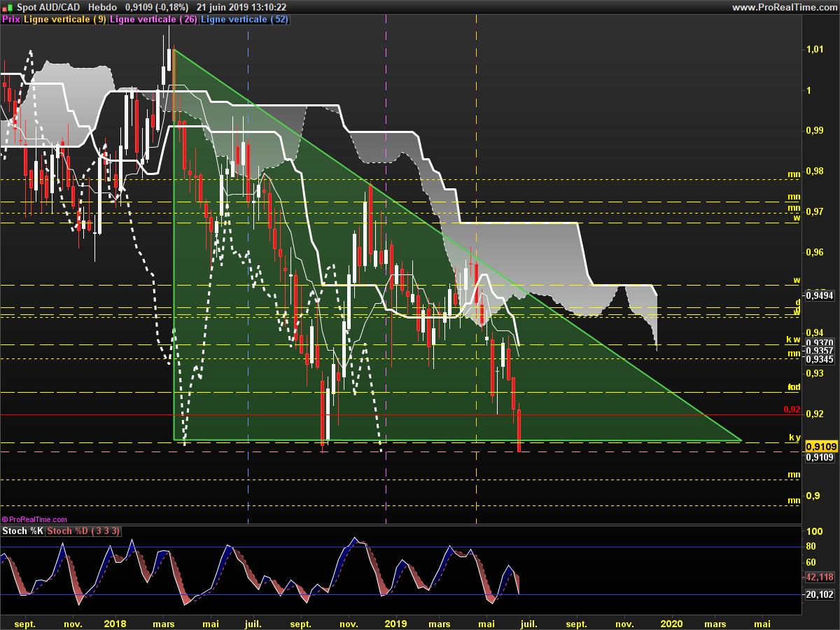Click the 0,9494 price tag
The width and height of the screenshot is (840, 630).
pos(818,296)
